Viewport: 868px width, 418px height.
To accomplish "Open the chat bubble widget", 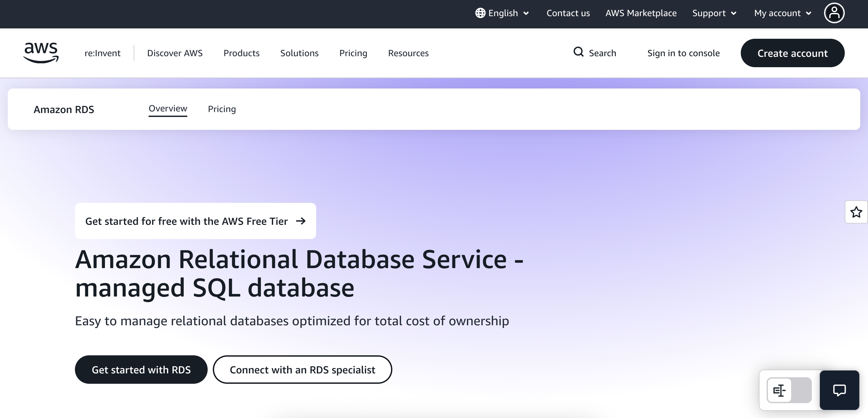I will pyautogui.click(x=839, y=390).
